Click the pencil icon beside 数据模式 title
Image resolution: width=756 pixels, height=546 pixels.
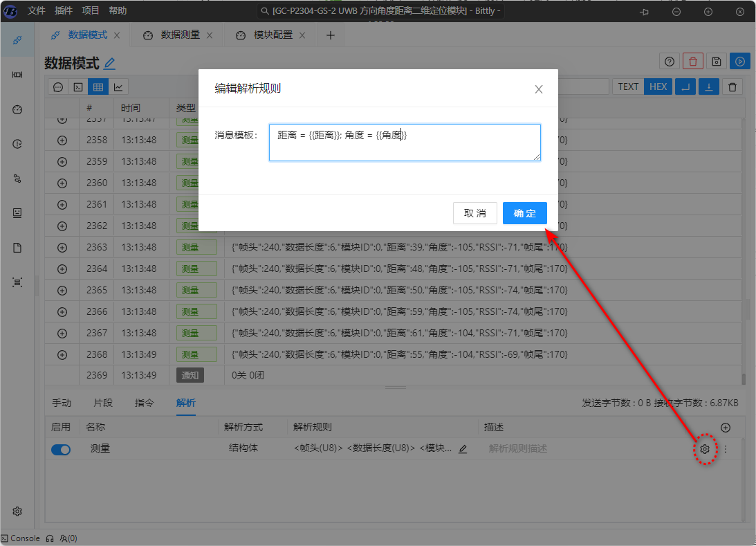coord(109,64)
